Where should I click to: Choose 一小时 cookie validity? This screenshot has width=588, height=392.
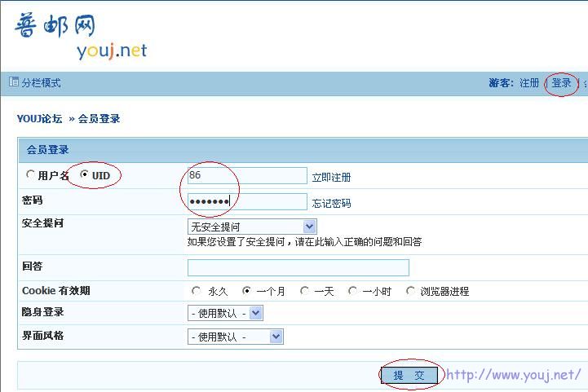[x=352, y=291]
